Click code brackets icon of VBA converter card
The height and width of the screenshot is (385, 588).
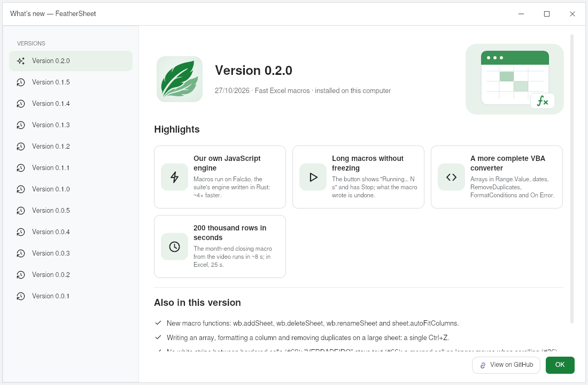452,177
